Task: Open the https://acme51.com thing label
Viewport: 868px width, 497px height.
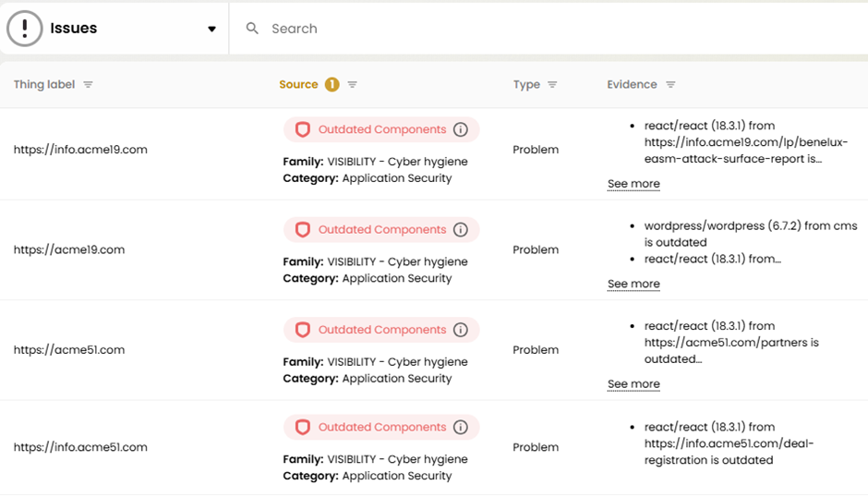Action: click(x=69, y=350)
